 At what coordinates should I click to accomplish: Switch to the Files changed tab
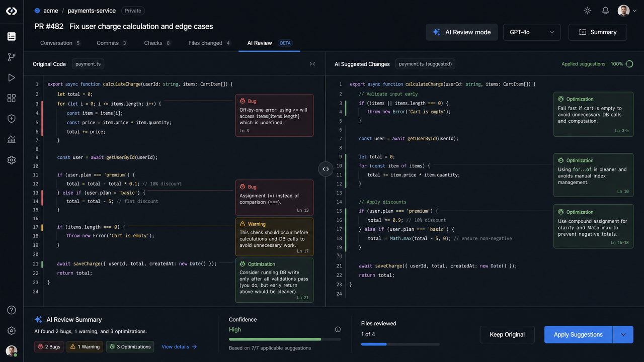click(210, 43)
